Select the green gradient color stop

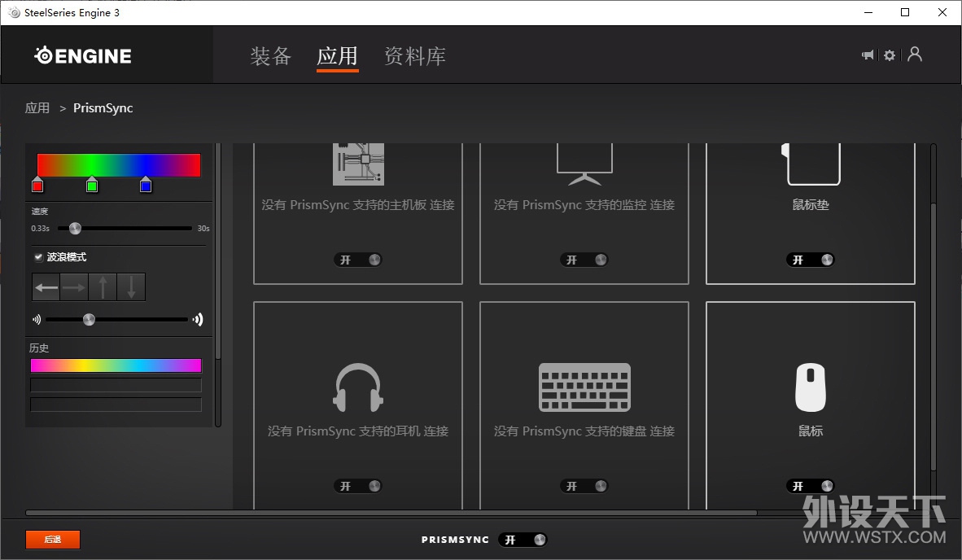pyautogui.click(x=92, y=186)
